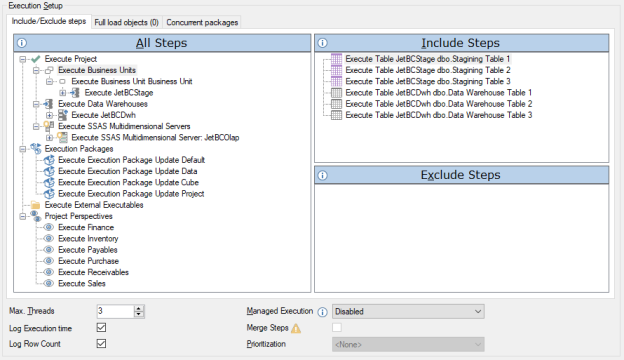This screenshot has width=624, height=360.
Task: Collapse the Execution Packages node
Action: coord(23,149)
